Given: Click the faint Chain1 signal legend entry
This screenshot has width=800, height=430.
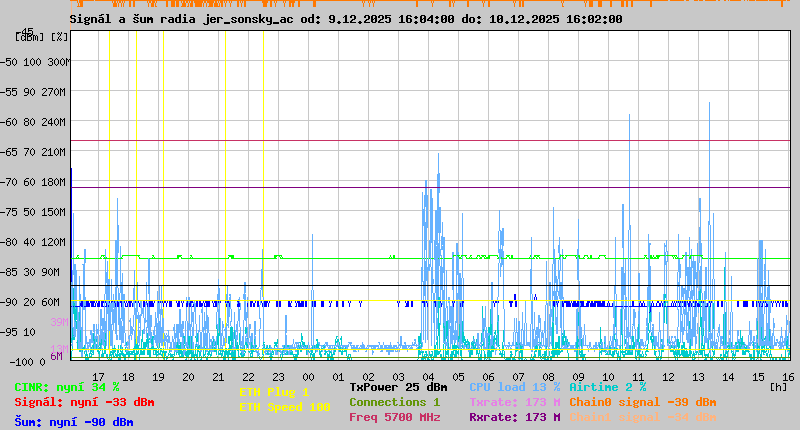Looking at the screenshot, I should 642,417.
